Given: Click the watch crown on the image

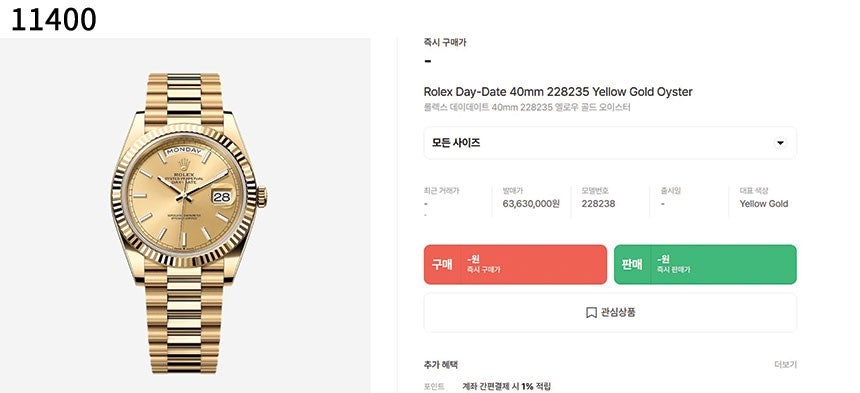Looking at the screenshot, I should tap(262, 197).
